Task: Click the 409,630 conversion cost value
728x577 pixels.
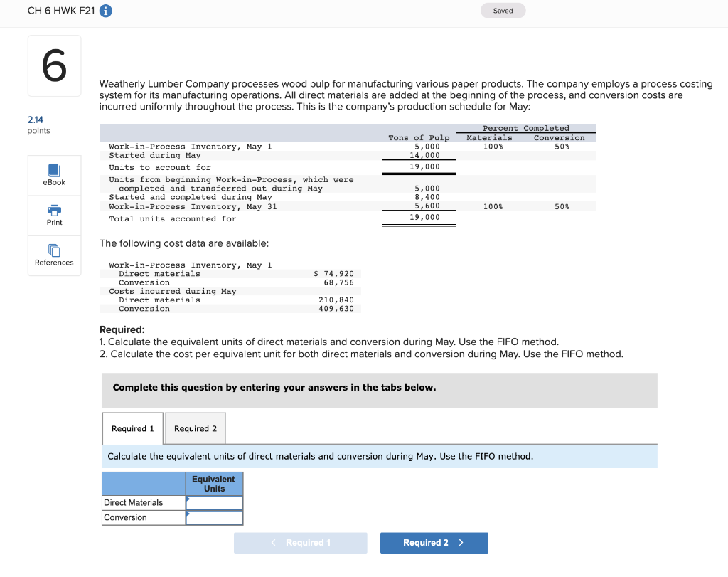Action: 336,309
